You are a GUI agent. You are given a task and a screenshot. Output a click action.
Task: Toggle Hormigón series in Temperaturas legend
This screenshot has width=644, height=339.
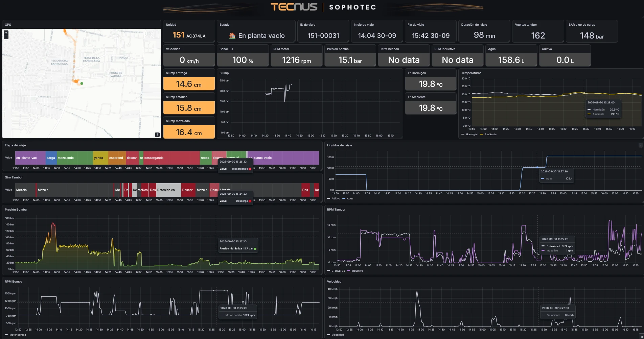click(x=470, y=134)
